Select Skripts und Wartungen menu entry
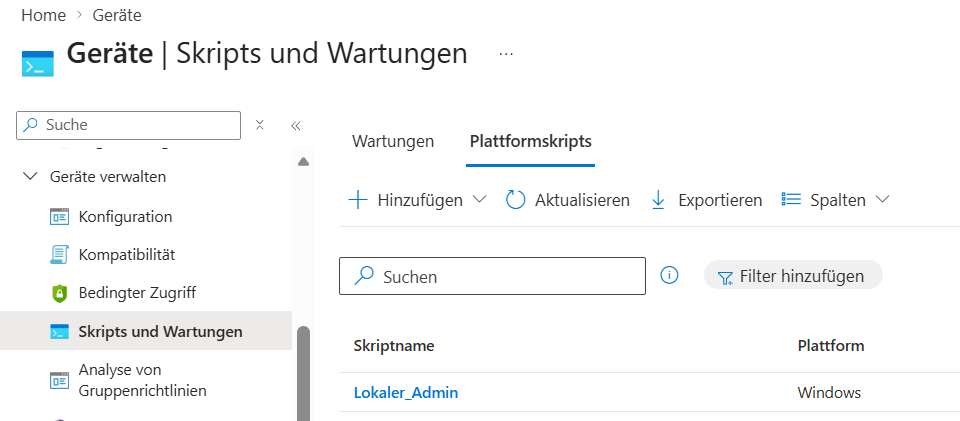The height and width of the screenshot is (421, 960). [146, 332]
